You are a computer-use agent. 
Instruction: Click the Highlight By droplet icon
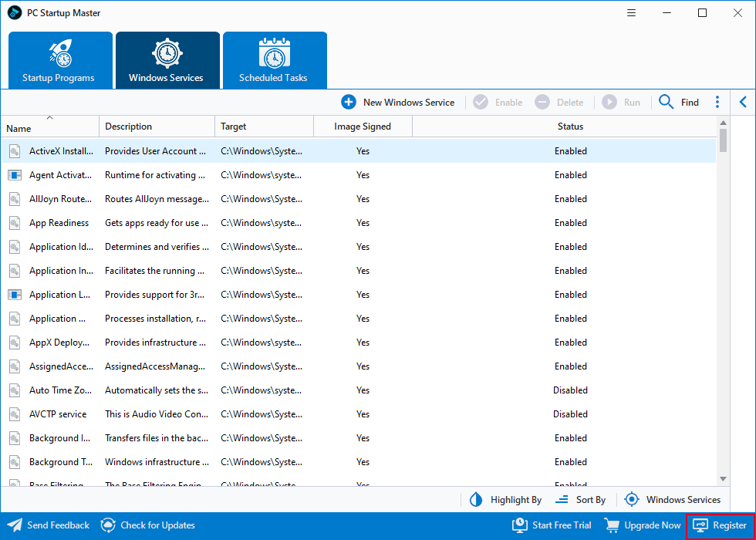(x=476, y=500)
